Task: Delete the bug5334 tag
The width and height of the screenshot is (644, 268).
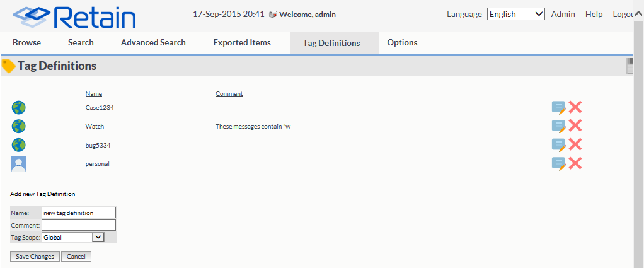Action: [575, 145]
